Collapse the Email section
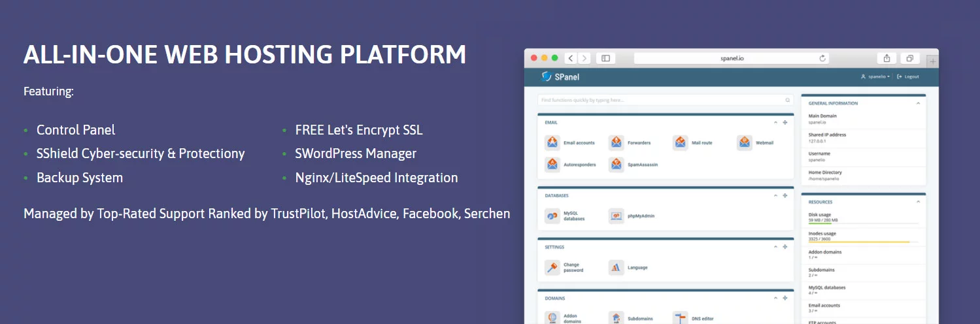The height and width of the screenshot is (324, 980). 775,122
